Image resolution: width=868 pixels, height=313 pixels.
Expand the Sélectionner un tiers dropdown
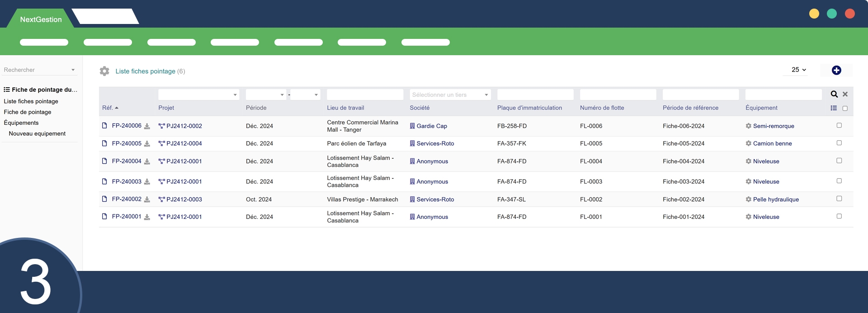click(450, 95)
